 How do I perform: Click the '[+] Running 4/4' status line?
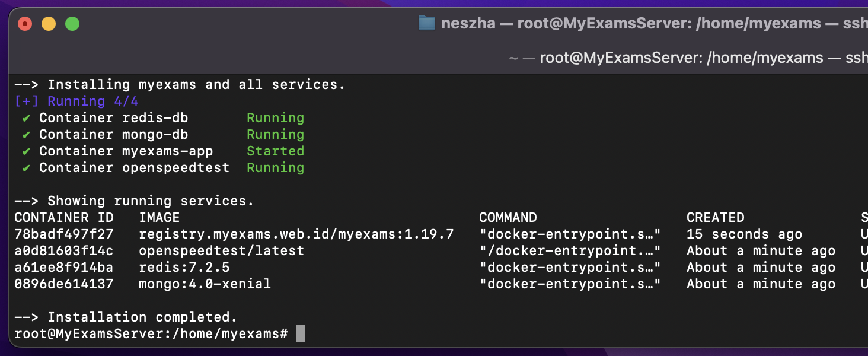(x=76, y=101)
